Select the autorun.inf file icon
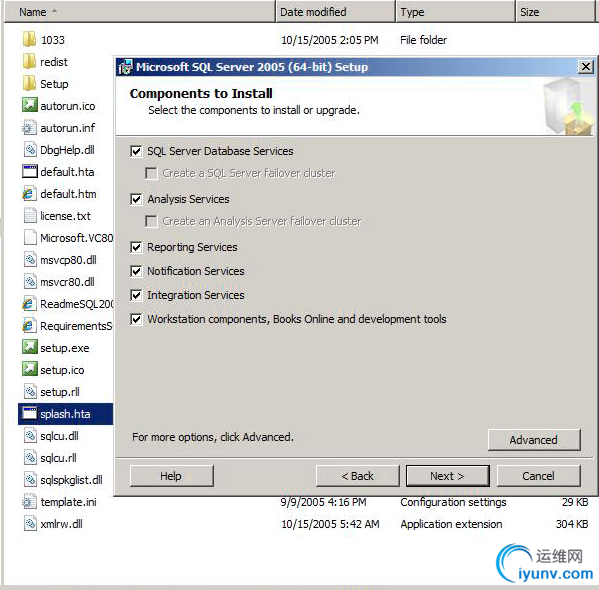This screenshot has height=590, width=599. point(30,128)
